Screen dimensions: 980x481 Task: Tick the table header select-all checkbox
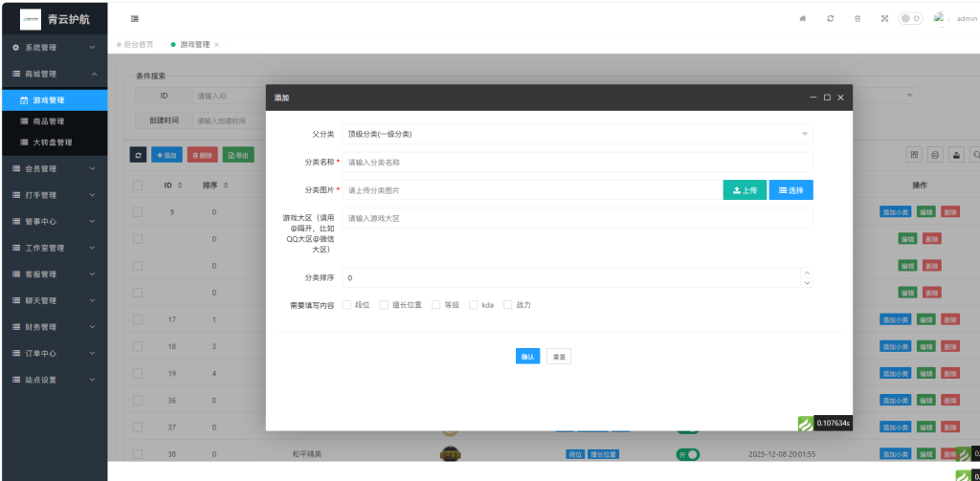[x=138, y=185]
